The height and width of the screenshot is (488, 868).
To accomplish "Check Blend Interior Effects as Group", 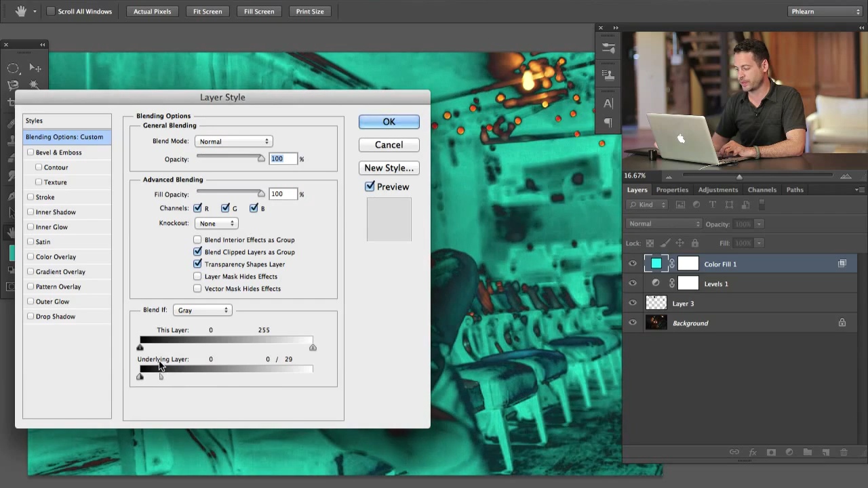I will [197, 240].
